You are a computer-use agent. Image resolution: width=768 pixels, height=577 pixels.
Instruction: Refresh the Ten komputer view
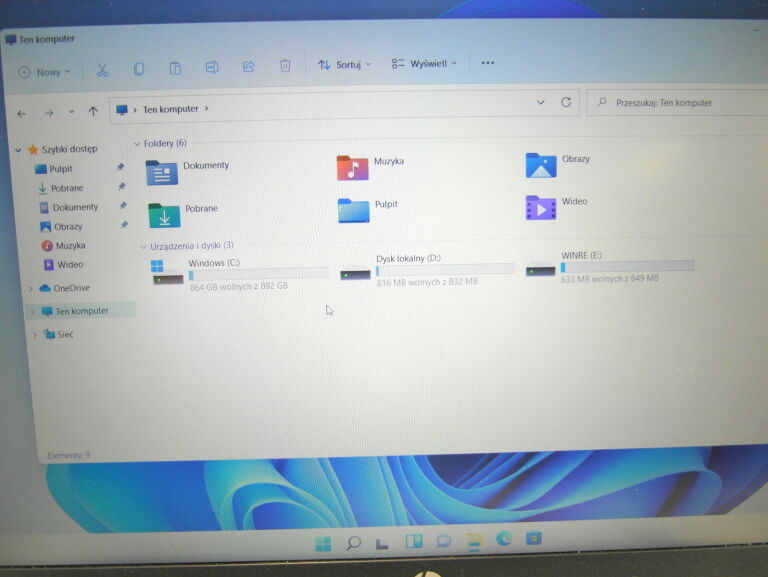pos(566,102)
